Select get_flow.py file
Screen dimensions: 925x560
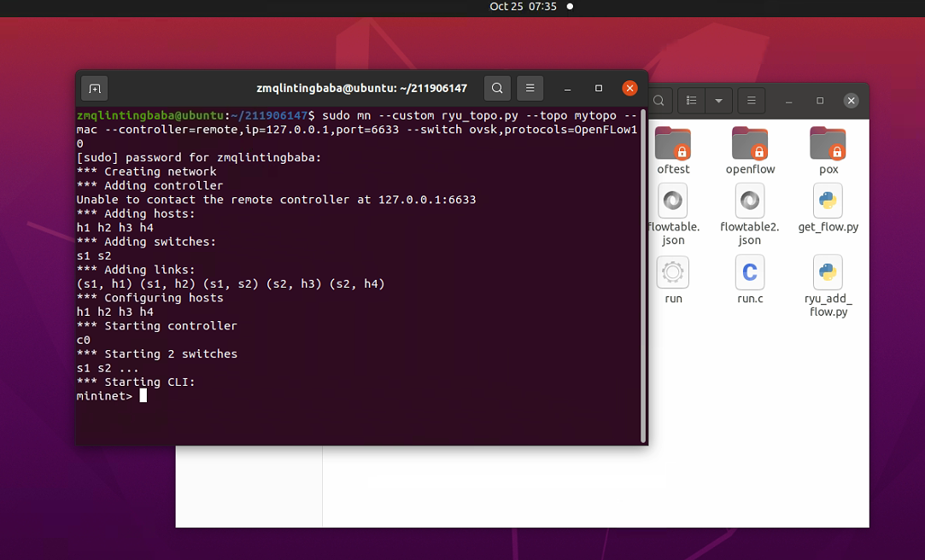point(828,208)
